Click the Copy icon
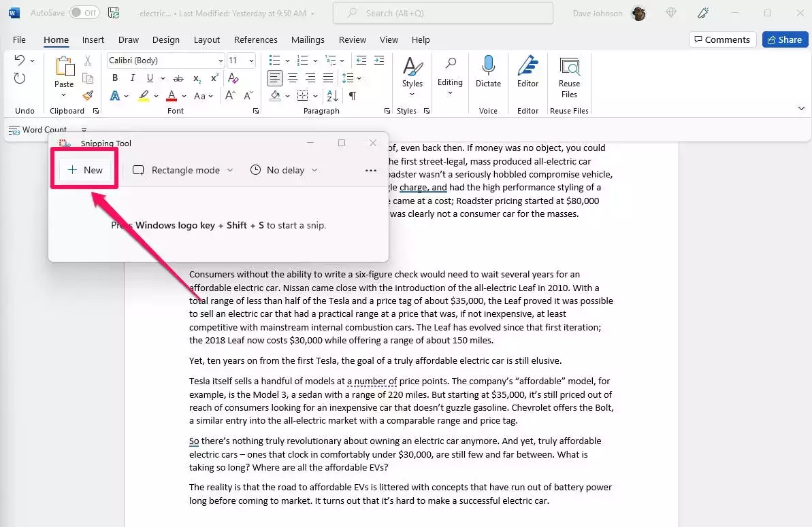 [x=88, y=78]
